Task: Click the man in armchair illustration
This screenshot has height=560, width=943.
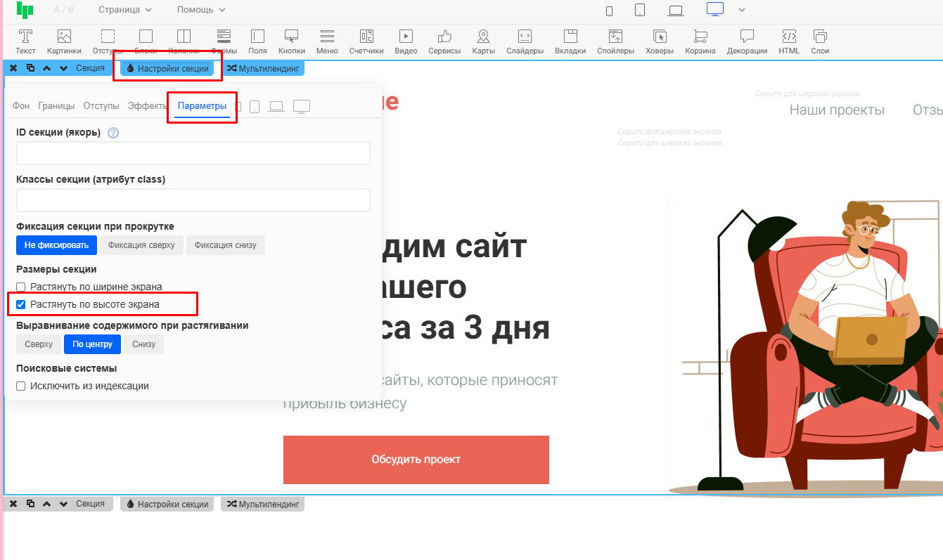Action: [x=805, y=348]
